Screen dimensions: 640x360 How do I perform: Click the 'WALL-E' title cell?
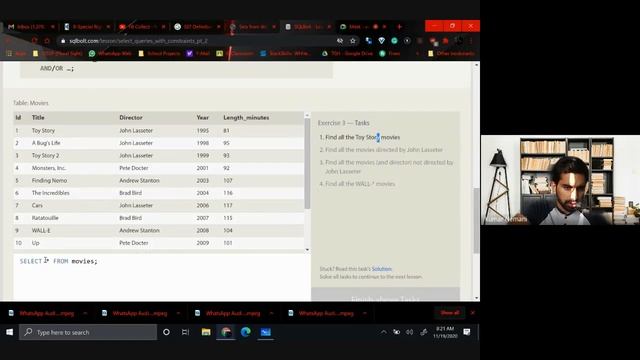tap(41, 230)
